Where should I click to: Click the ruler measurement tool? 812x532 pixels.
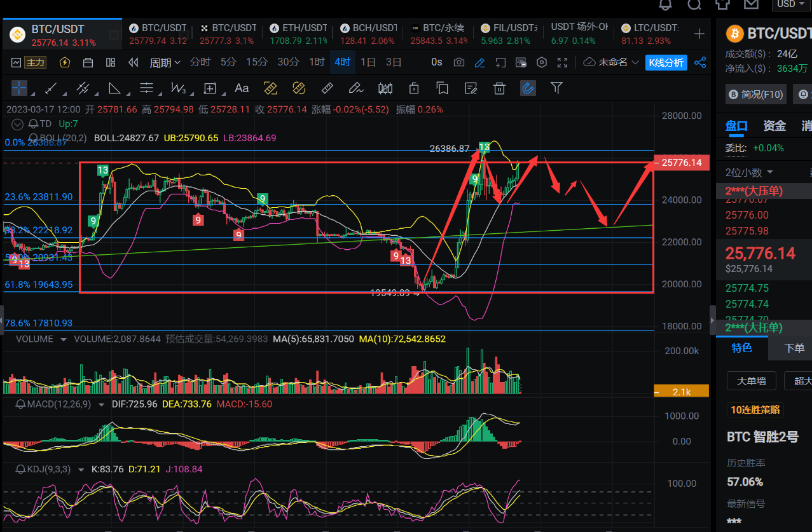(x=327, y=88)
